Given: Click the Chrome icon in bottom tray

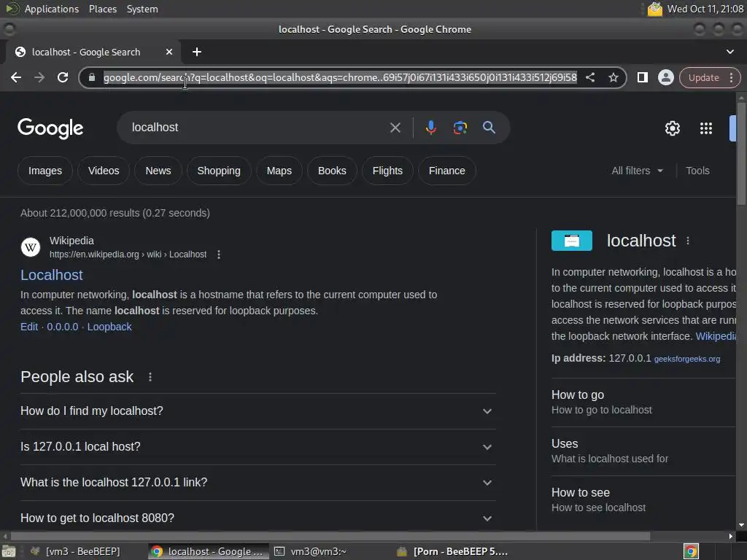Looking at the screenshot, I should click(691, 551).
